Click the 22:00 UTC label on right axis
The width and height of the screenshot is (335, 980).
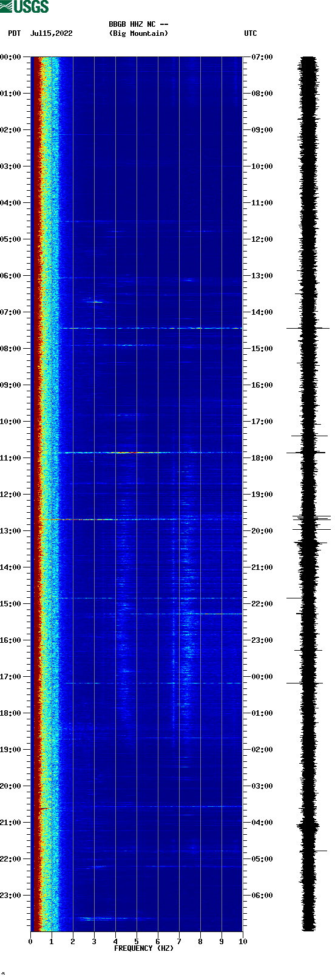click(x=262, y=604)
